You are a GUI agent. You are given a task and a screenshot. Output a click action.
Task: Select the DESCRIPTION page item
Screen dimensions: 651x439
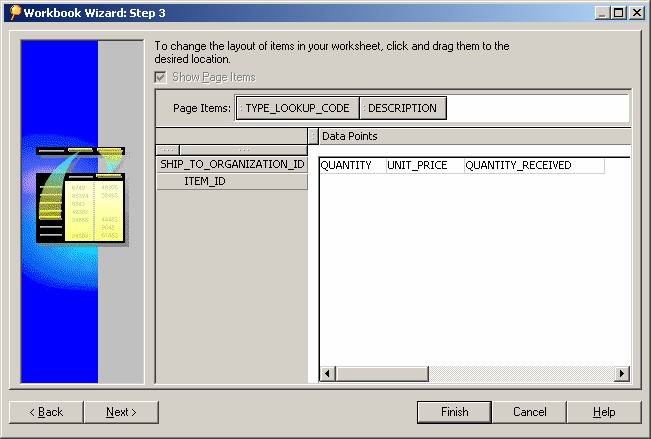click(402, 108)
